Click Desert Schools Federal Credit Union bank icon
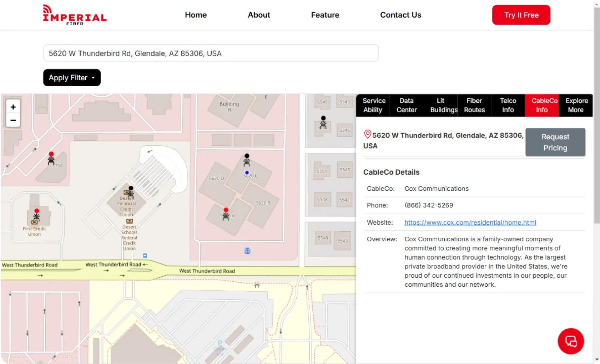Viewport: 600px width, 364px height. [130, 221]
